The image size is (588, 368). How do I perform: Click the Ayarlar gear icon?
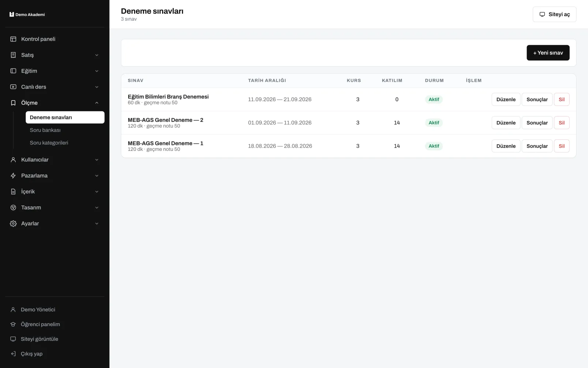click(13, 223)
